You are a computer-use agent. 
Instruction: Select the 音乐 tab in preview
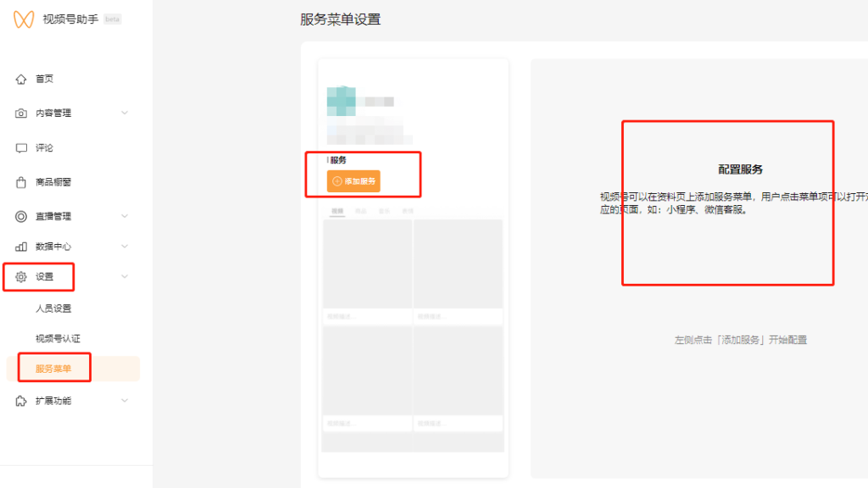click(385, 212)
